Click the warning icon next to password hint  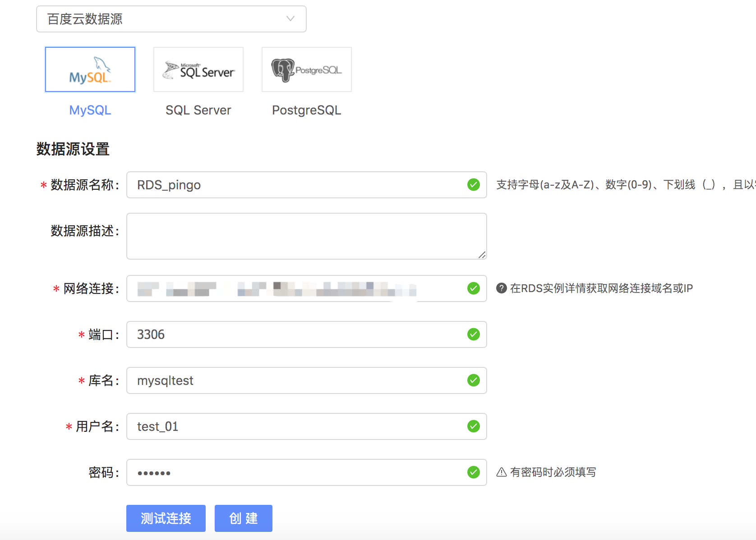coord(501,472)
